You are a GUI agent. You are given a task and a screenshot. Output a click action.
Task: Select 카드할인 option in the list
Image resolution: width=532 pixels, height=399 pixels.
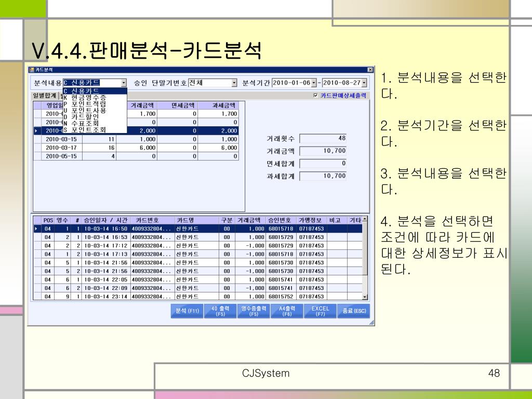pyautogui.click(x=95, y=117)
